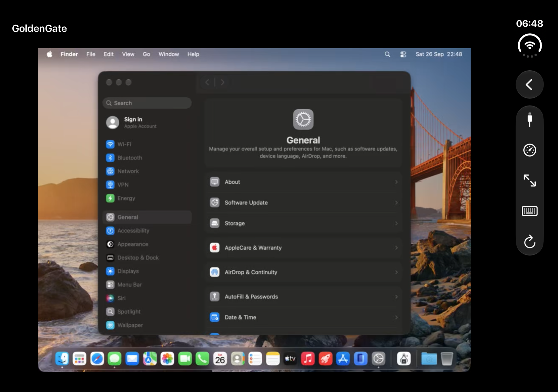Screen dimensions: 558x392
Task: Open Messages from the Dock
Action: (114, 359)
